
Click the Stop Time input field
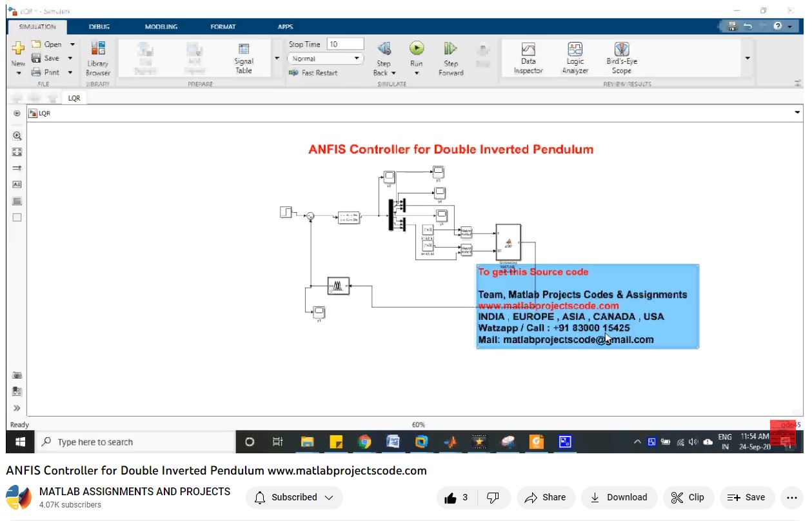pyautogui.click(x=345, y=44)
